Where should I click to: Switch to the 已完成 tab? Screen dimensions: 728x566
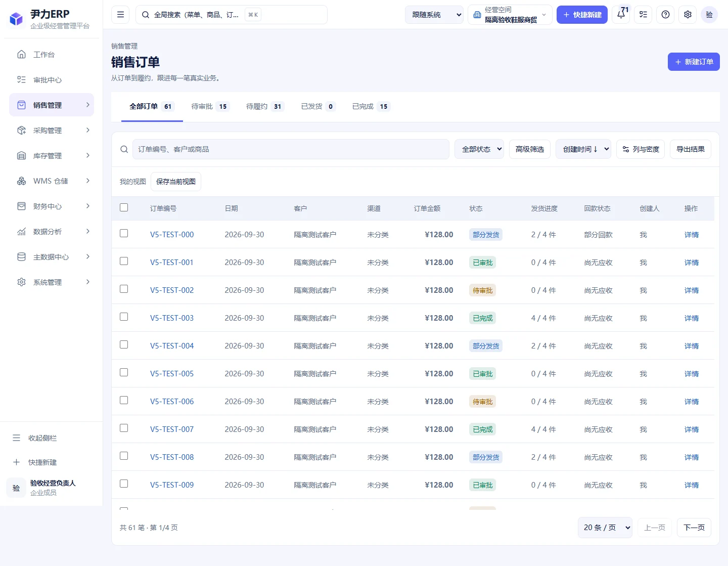pyautogui.click(x=371, y=106)
